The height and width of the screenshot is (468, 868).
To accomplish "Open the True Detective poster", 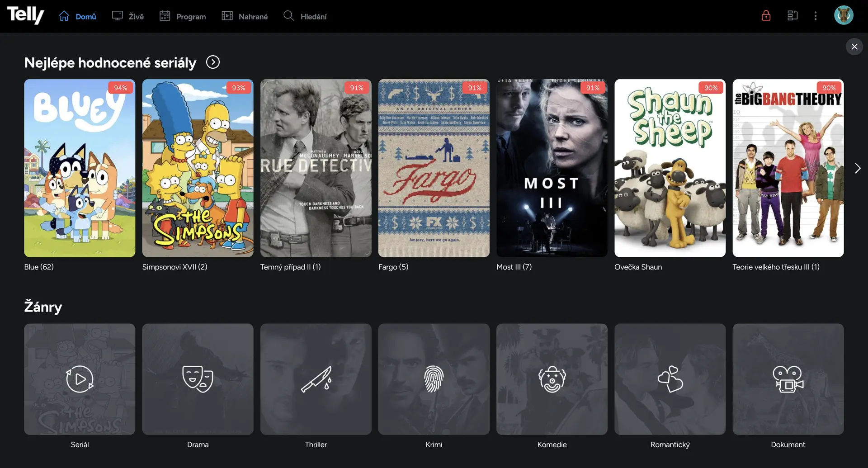I will (316, 168).
